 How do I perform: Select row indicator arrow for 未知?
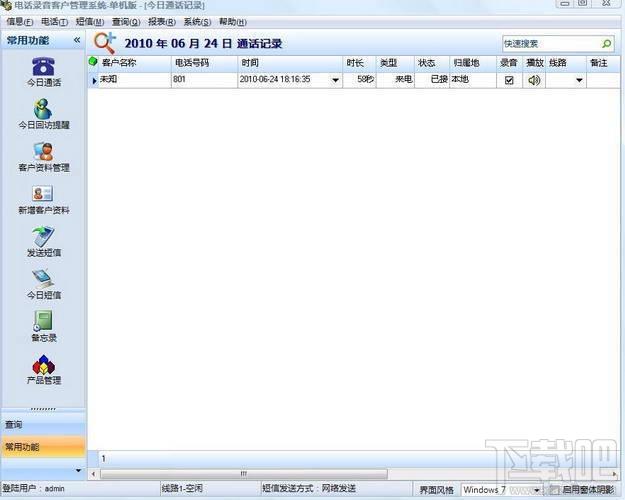[94, 81]
